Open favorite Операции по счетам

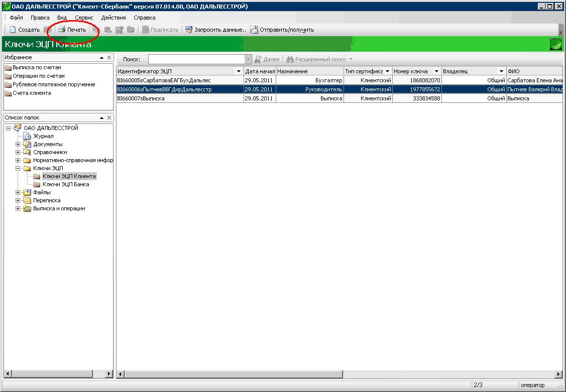[x=35, y=76]
